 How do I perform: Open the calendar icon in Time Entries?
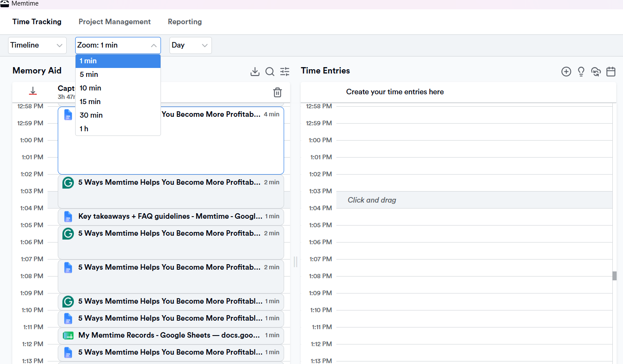tap(611, 71)
